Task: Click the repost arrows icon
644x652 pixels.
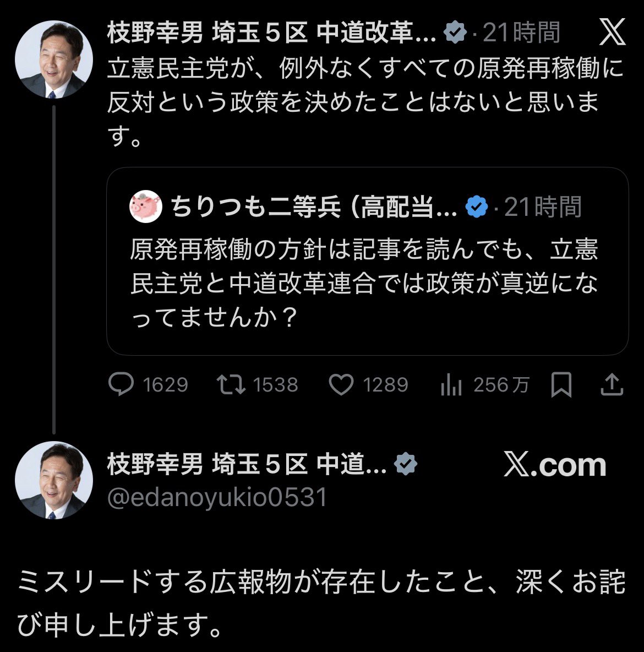Action: pos(231,385)
